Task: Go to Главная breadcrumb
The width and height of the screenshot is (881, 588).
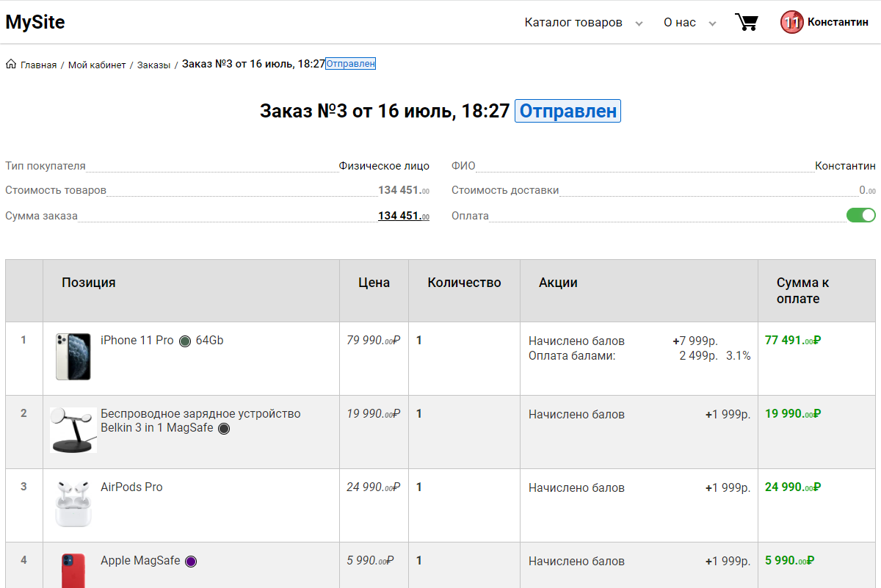Action: pyautogui.click(x=38, y=65)
